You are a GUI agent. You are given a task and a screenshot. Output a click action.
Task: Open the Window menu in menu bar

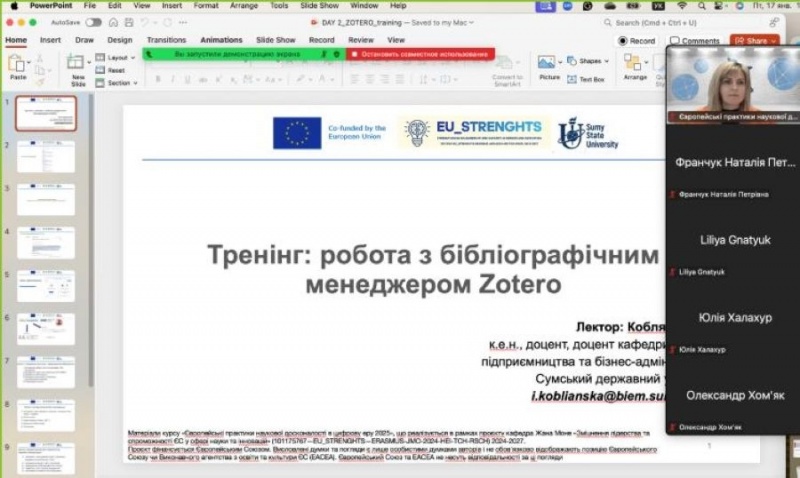(364, 6)
